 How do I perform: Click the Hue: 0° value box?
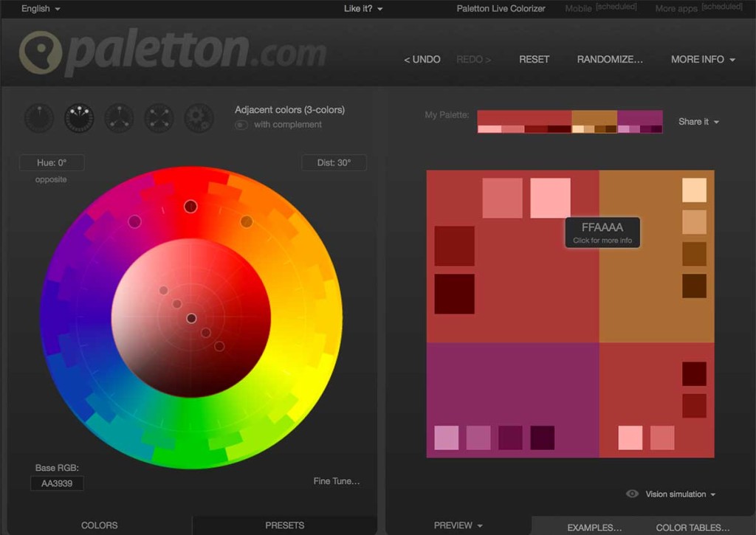click(x=52, y=162)
